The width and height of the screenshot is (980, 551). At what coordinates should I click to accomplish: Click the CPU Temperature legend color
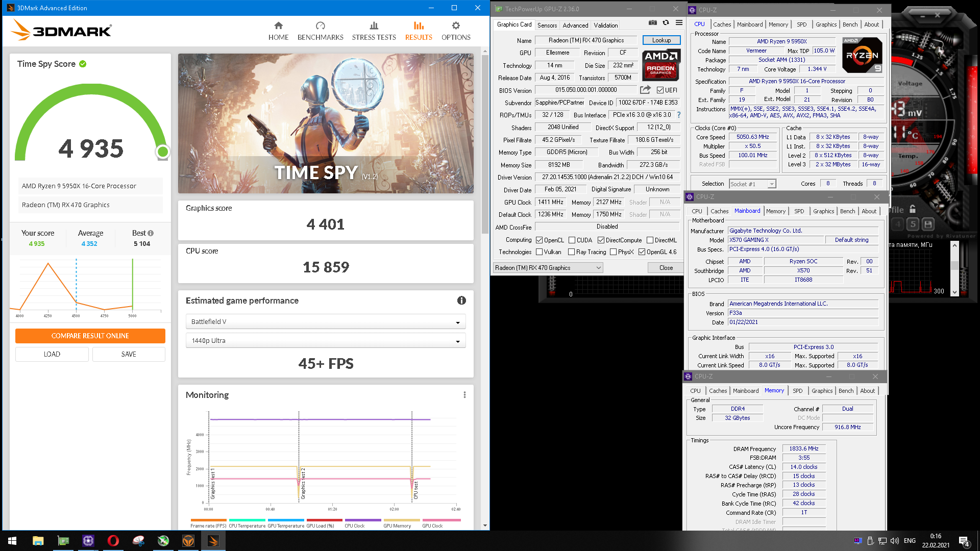[247, 520]
